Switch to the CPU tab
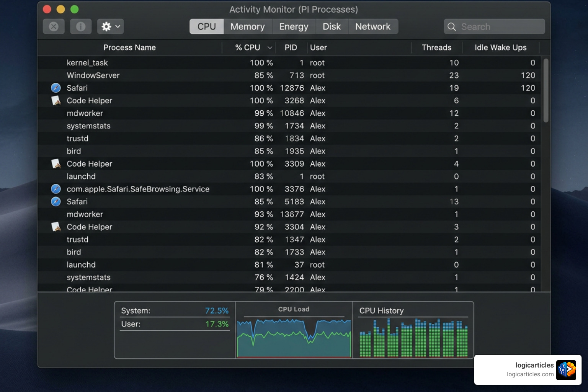The image size is (588, 392). click(207, 26)
